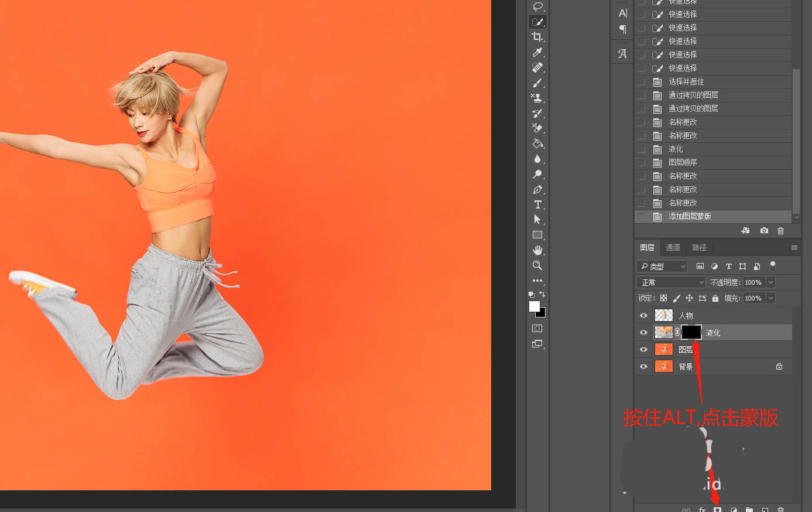
Task: Click the 不透明度 opacity value field
Action: click(x=754, y=282)
